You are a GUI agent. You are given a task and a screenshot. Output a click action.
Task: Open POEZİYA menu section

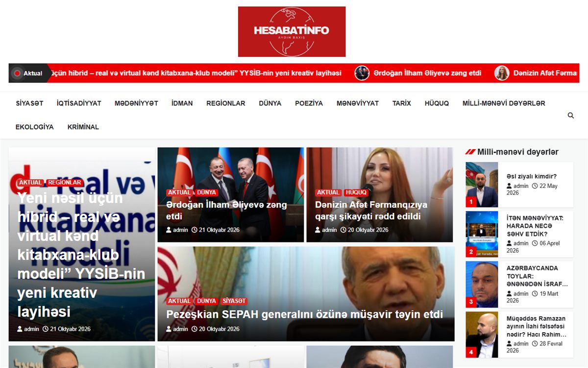[x=309, y=103]
